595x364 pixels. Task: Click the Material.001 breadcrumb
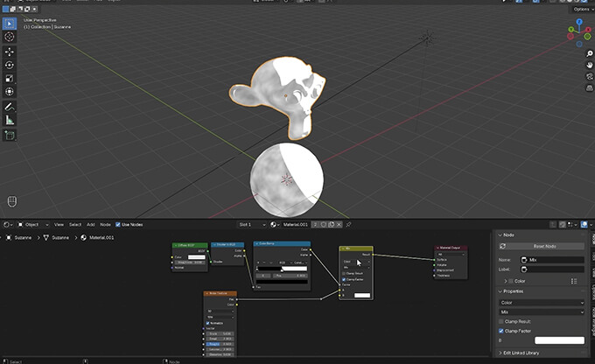tap(97, 238)
